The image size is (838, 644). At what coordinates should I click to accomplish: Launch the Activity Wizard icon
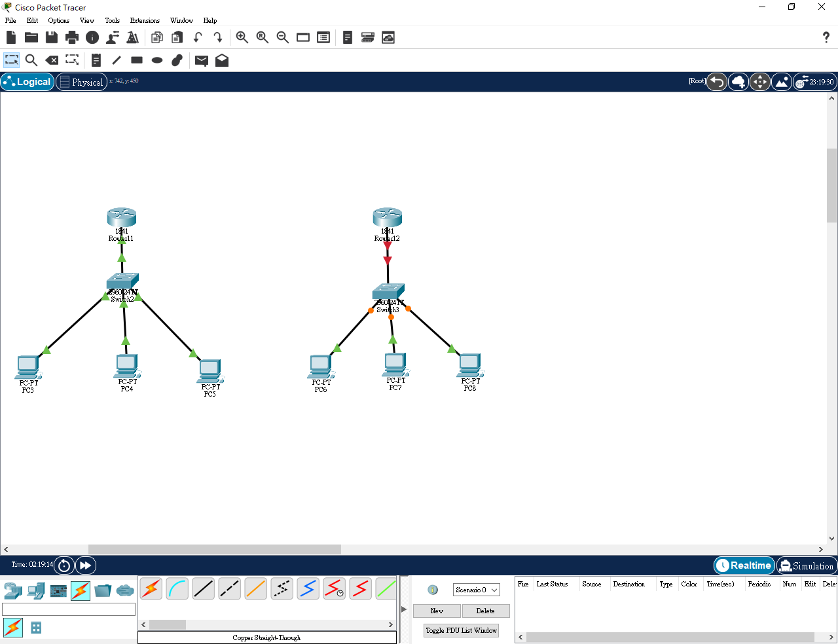(113, 37)
